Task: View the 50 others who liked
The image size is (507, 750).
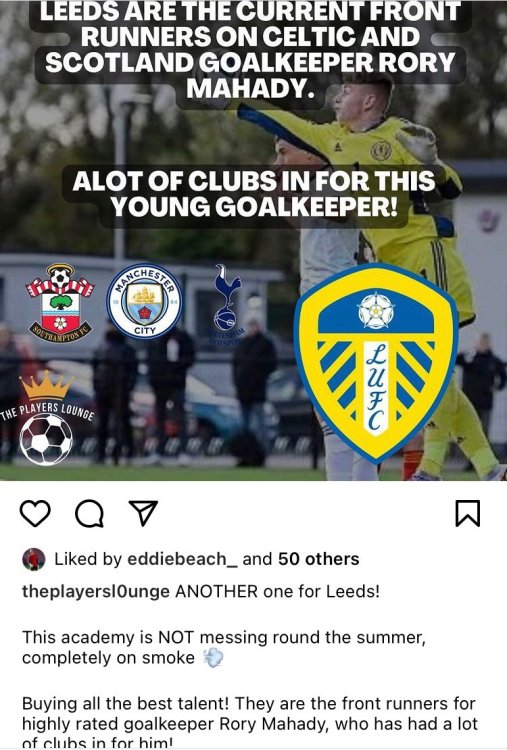Action: coord(319,559)
